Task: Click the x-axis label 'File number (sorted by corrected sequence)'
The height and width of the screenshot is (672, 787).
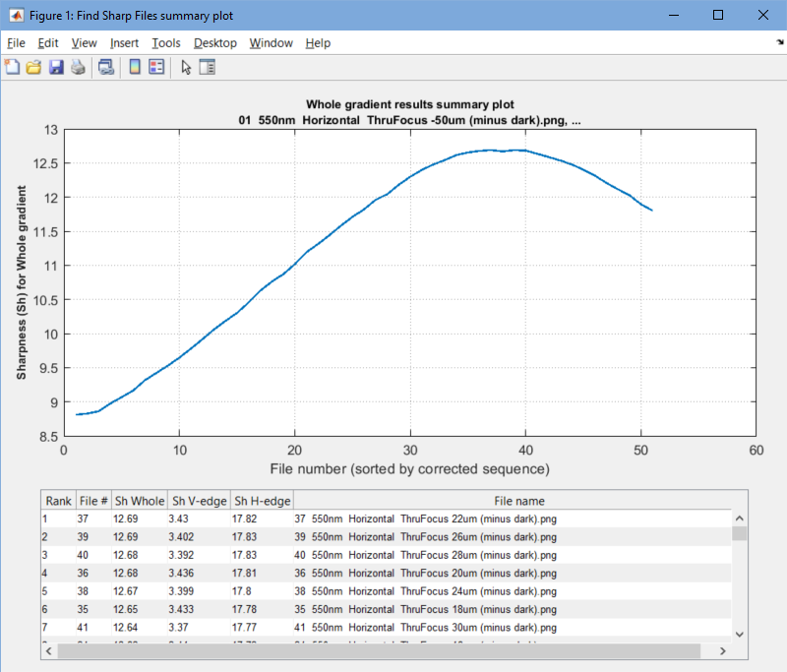Action: (x=409, y=469)
